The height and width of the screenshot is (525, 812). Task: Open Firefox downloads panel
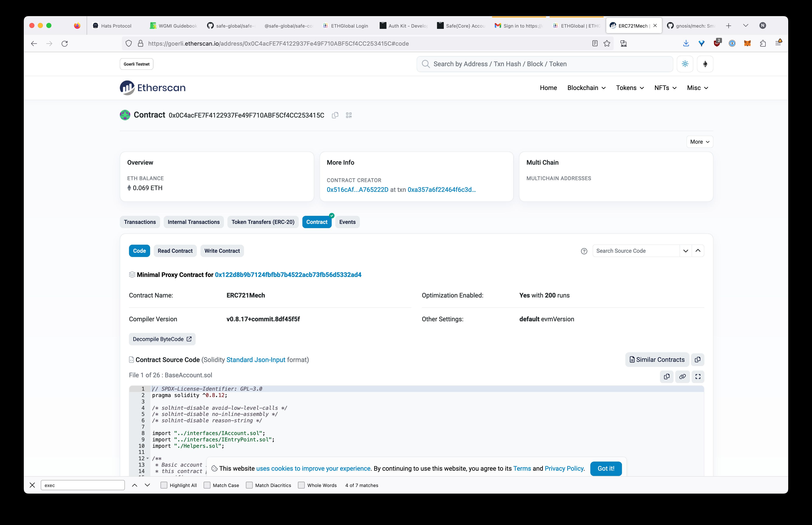click(686, 44)
